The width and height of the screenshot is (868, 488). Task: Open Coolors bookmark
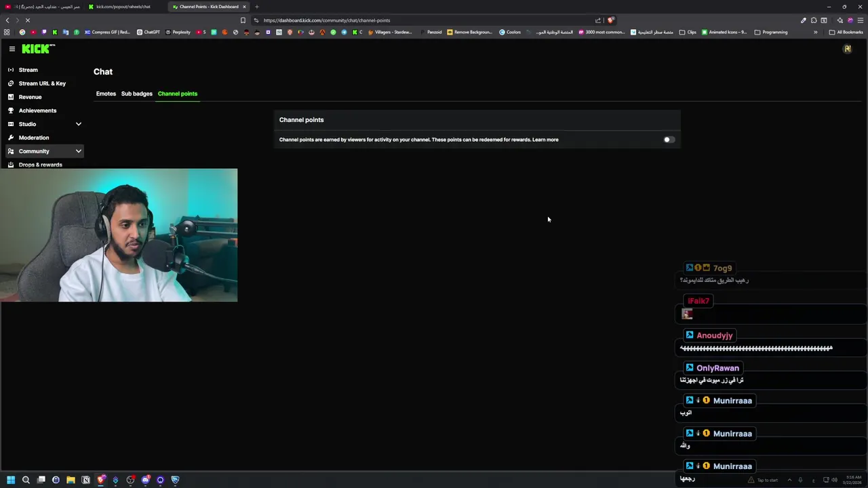[x=510, y=32]
